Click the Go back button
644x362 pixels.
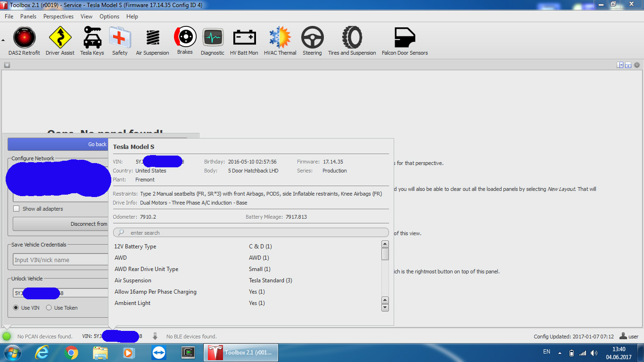coord(58,144)
